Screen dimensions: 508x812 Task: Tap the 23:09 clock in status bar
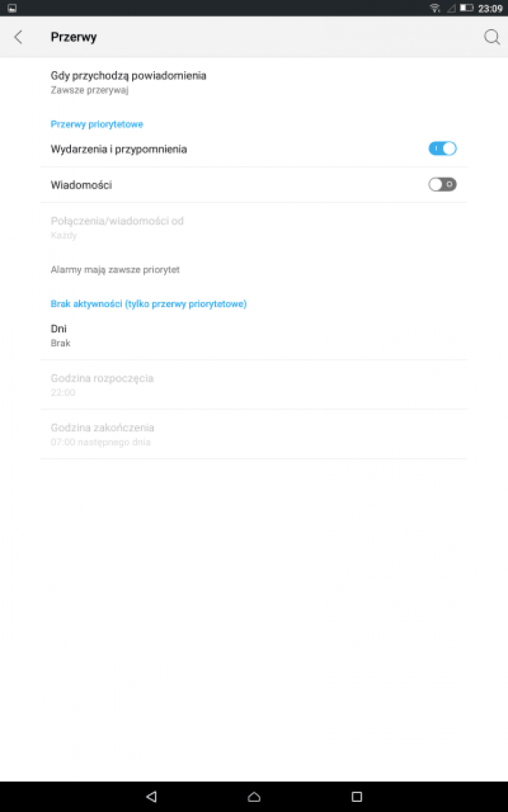pyautogui.click(x=490, y=8)
